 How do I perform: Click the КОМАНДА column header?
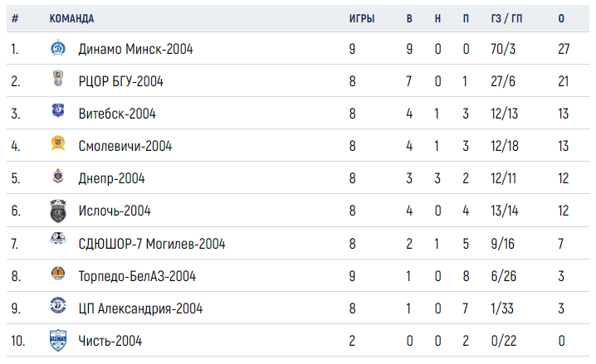tap(72, 18)
